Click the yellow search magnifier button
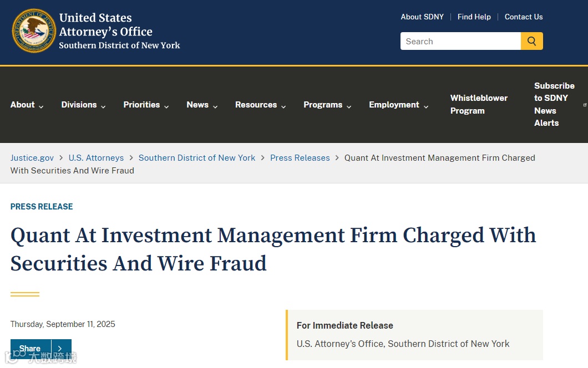Image resolution: width=588 pixels, height=368 pixels. 531,41
